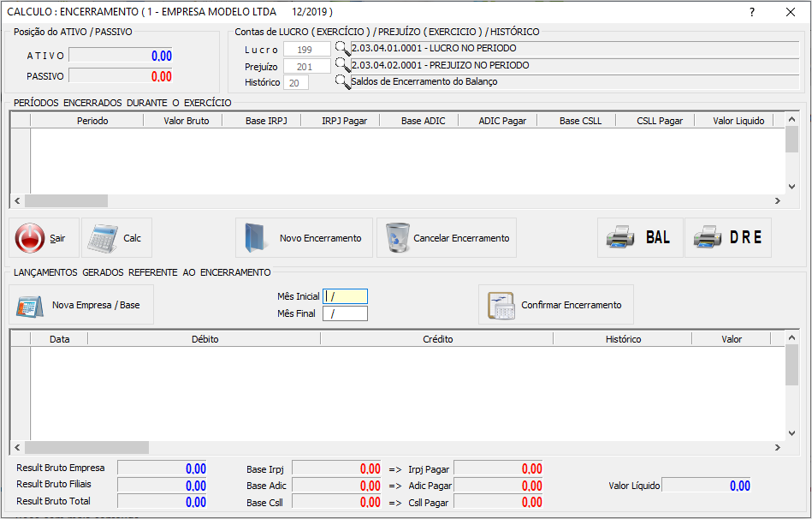Search Lucro account with magnifier icon
The image size is (812, 519).
click(x=342, y=50)
